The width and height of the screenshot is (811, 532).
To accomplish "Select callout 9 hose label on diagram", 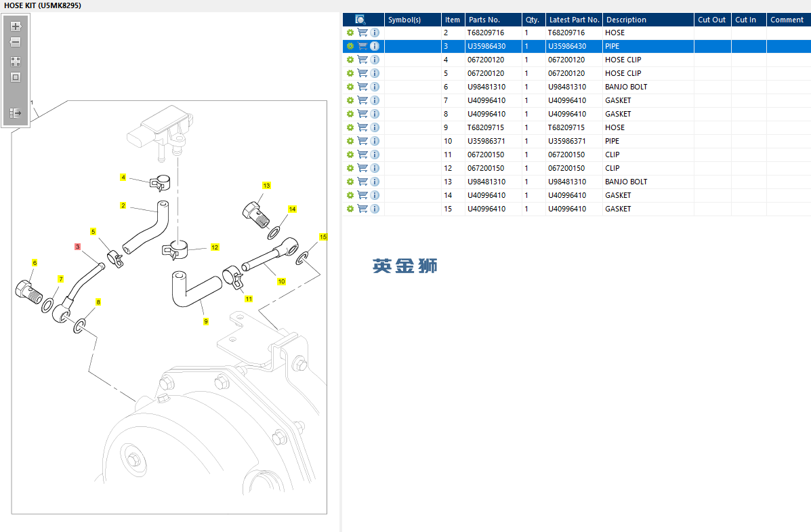I will point(206,321).
